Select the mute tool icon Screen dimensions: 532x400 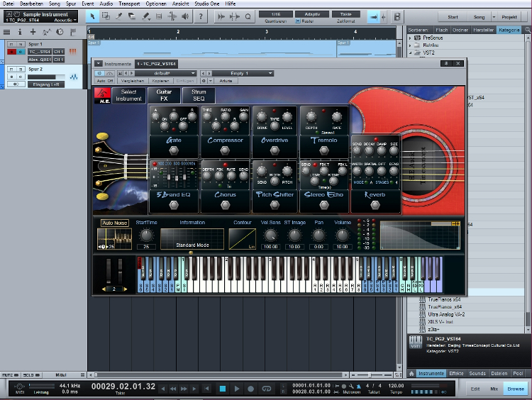[159, 16]
